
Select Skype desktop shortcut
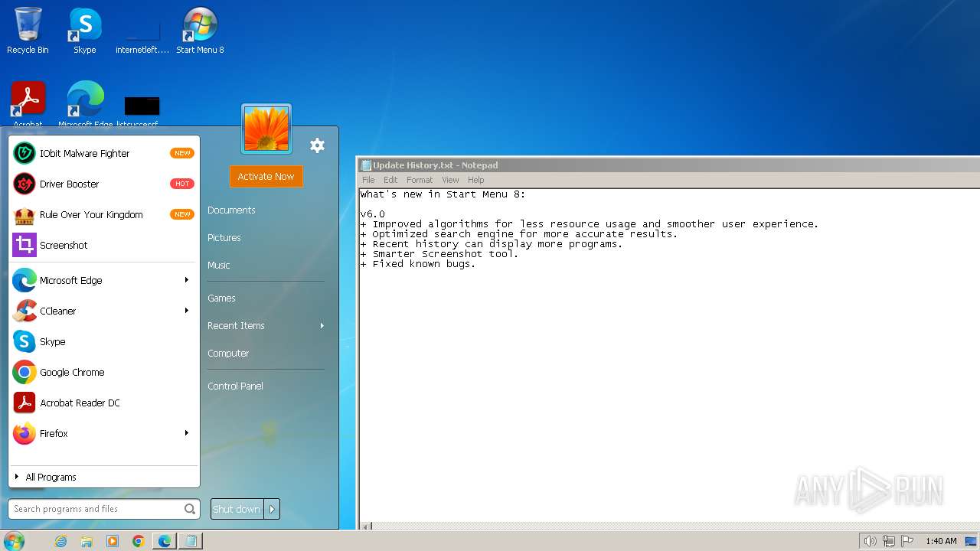pyautogui.click(x=85, y=31)
